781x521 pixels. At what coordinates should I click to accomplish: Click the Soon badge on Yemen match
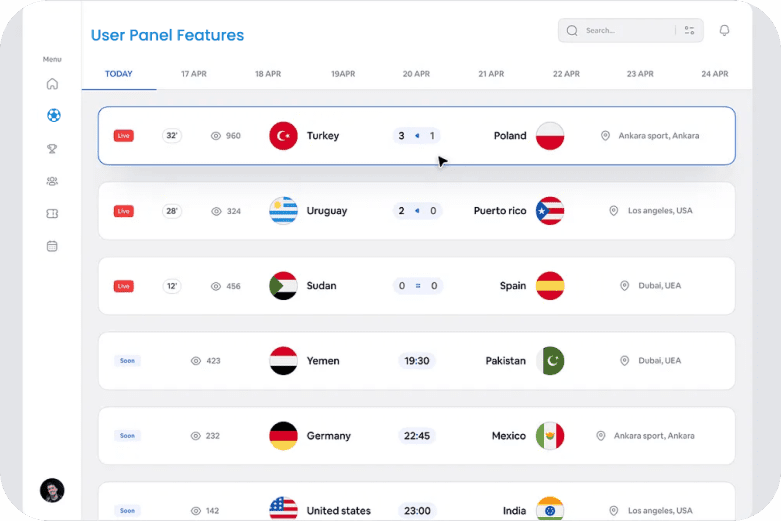(127, 361)
